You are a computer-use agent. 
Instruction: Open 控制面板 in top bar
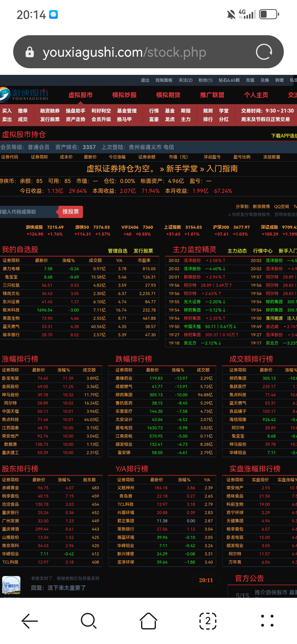164,80
